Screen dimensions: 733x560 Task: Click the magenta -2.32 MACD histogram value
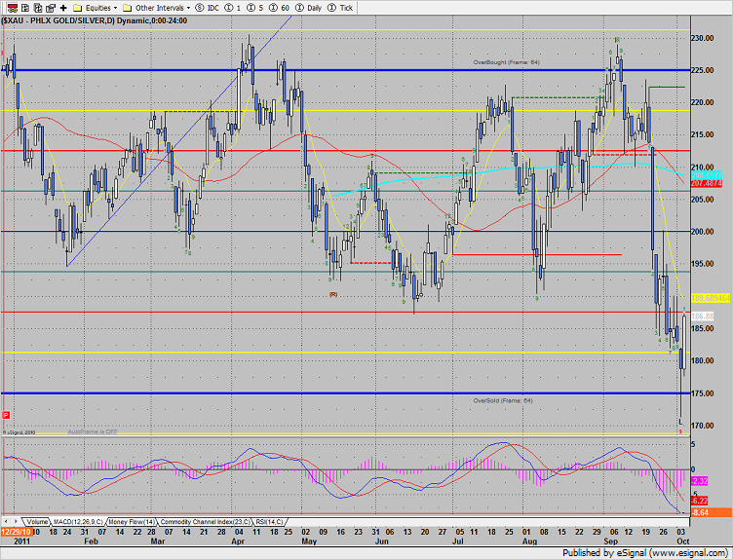click(699, 480)
